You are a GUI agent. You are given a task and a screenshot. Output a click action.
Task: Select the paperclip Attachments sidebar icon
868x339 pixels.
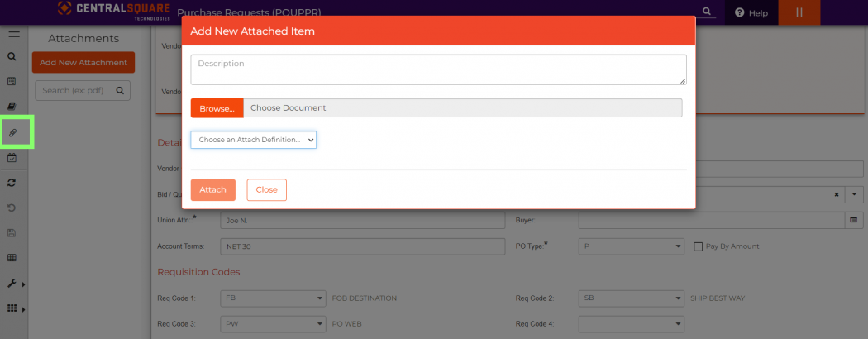(12, 133)
